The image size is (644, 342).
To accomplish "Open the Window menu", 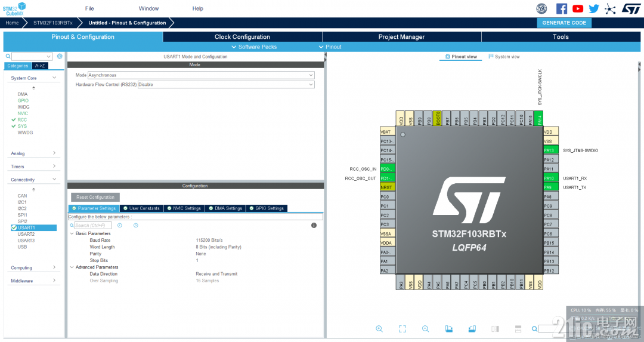I will click(x=148, y=8).
